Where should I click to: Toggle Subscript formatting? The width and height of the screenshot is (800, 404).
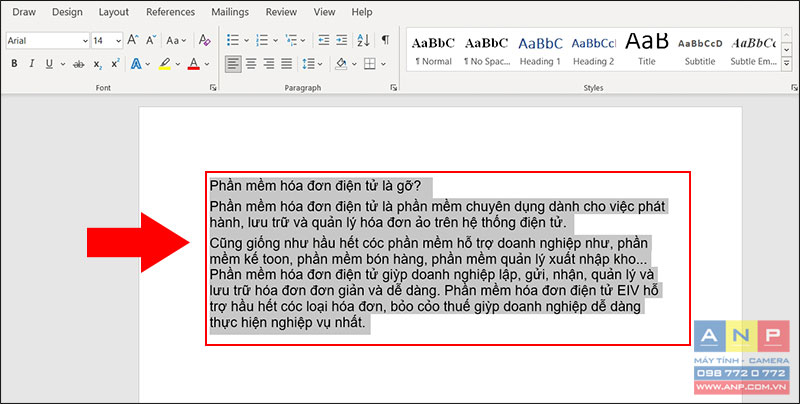(x=97, y=64)
